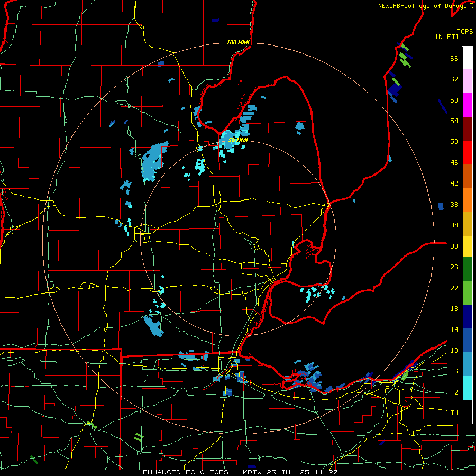Click the bright yellow legend swatch
The width and height of the screenshot is (476, 476).
click(x=467, y=246)
